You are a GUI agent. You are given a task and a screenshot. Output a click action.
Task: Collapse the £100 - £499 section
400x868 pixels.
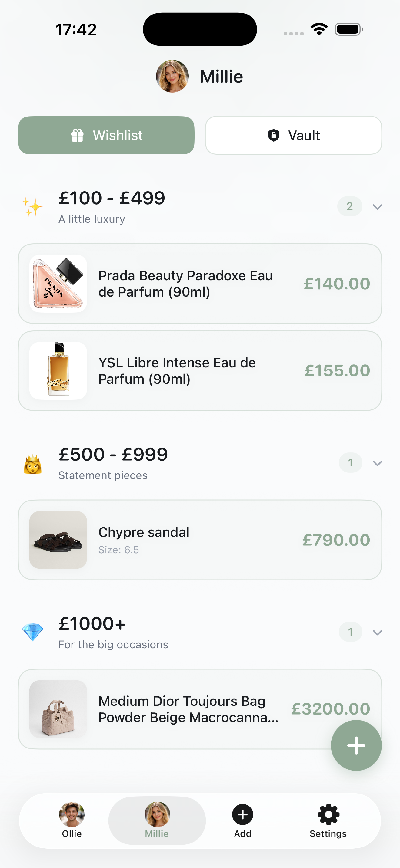377,206
